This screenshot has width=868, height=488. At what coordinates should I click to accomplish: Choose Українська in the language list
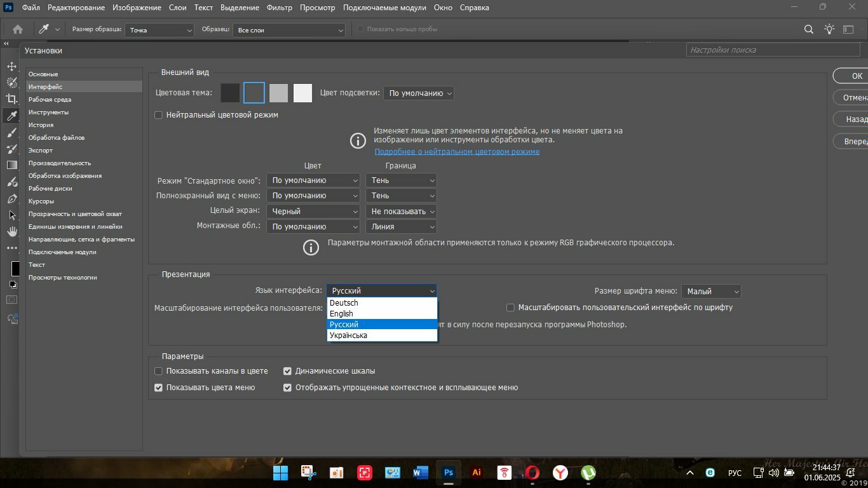click(x=383, y=335)
